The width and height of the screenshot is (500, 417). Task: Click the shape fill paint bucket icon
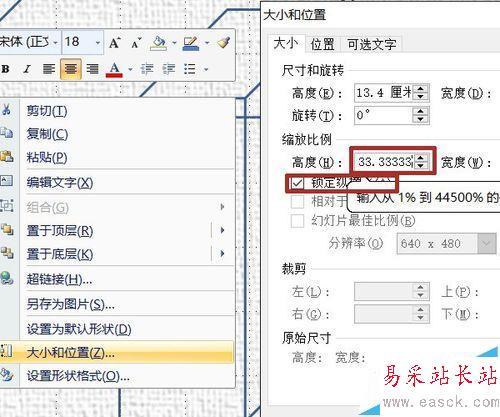(158, 43)
